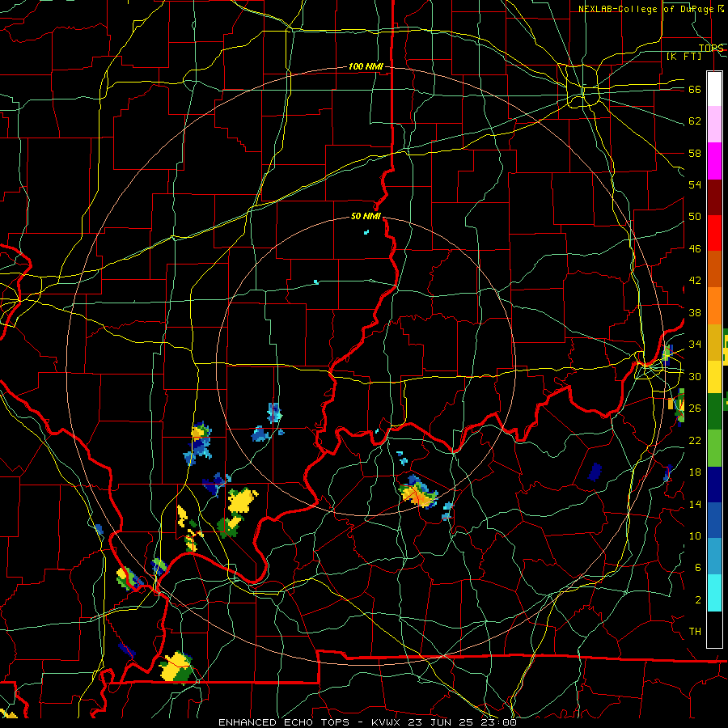Click the isolated navy echo cell east of radar

point(595,472)
